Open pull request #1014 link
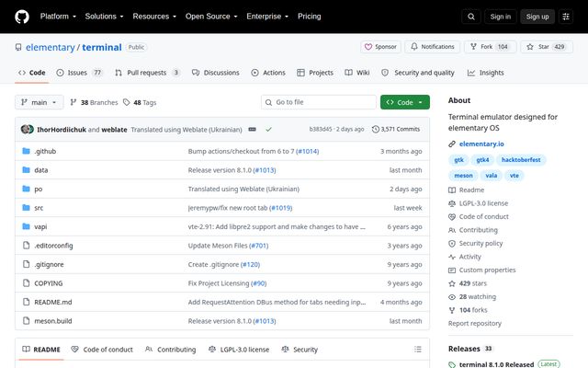Viewport: 588px width, 368px height. 307,151
